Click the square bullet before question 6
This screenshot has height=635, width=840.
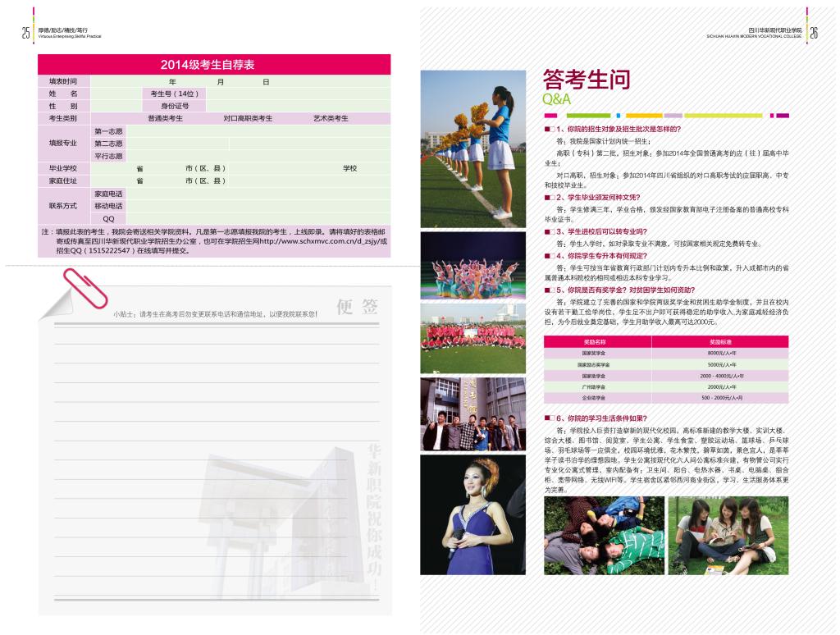coord(547,418)
